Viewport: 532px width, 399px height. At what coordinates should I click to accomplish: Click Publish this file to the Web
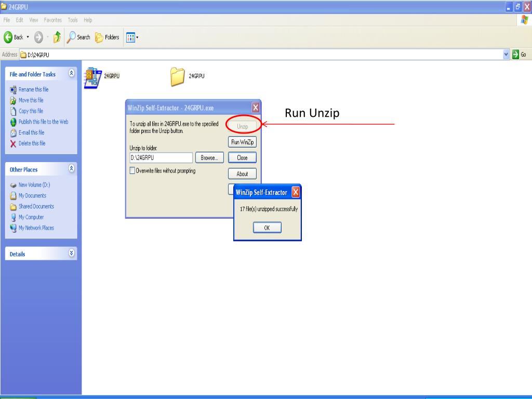click(43, 122)
